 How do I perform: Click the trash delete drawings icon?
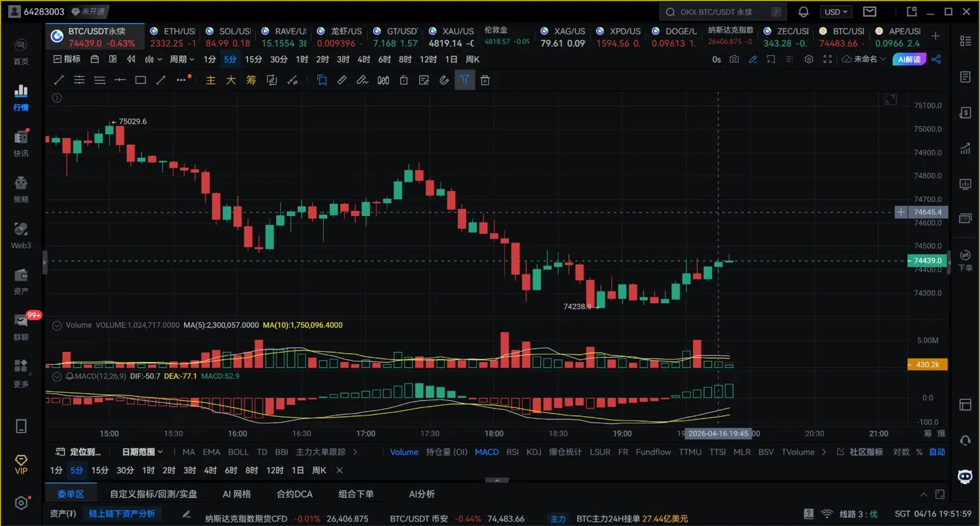click(485, 80)
